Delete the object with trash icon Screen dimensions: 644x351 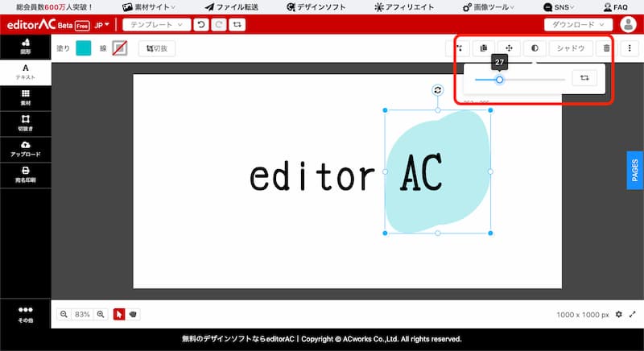(x=607, y=48)
